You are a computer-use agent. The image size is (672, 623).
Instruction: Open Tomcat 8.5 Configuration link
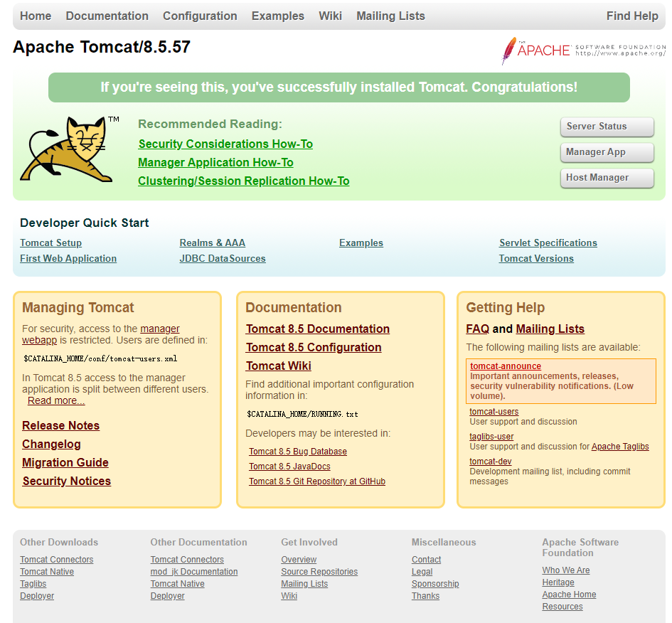[314, 347]
